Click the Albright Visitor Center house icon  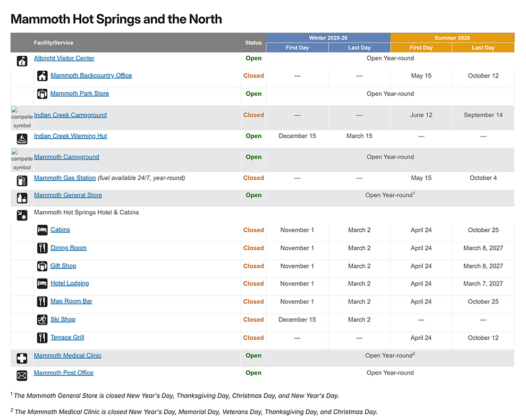click(22, 61)
